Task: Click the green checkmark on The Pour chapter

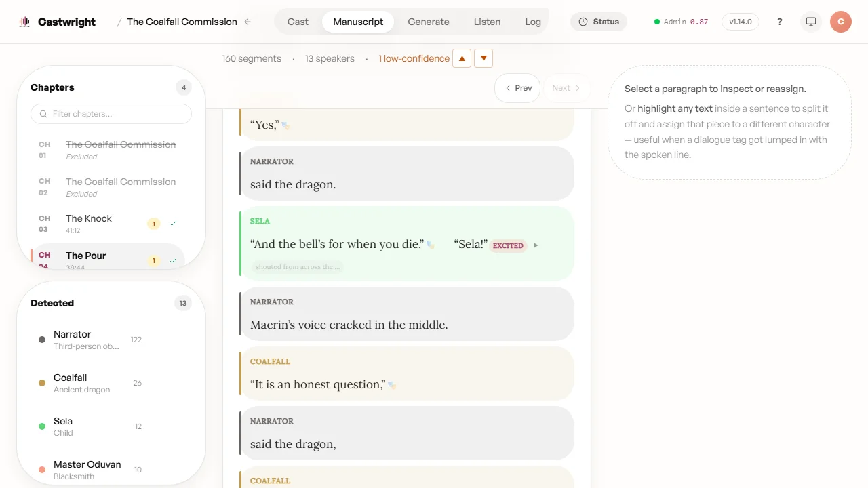Action: (173, 261)
